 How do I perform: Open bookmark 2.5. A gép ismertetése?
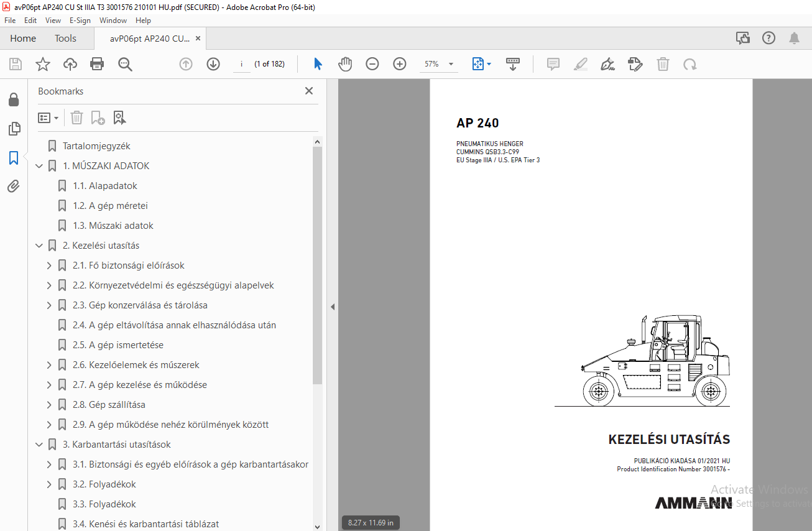coord(118,345)
